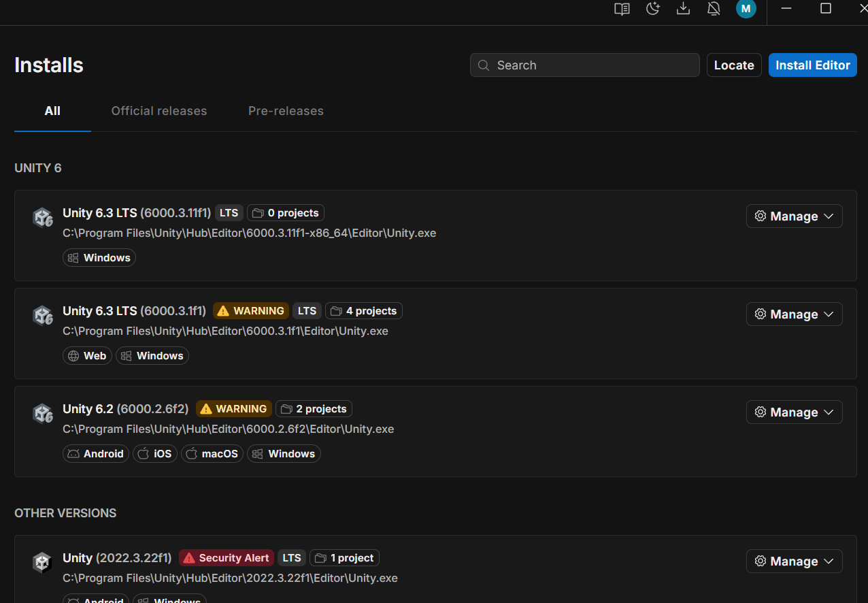Viewport: 868px width, 603px height.
Task: Click the Unity 6.2 editor cube icon
Action: click(x=43, y=414)
